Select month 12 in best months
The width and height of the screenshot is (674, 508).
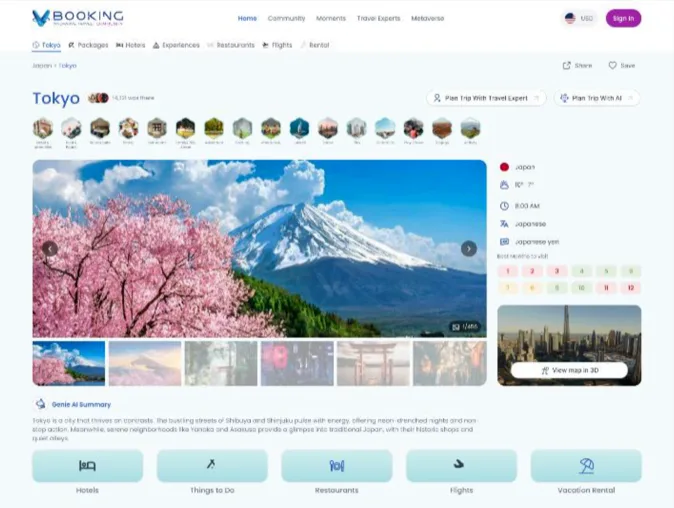pos(631,288)
